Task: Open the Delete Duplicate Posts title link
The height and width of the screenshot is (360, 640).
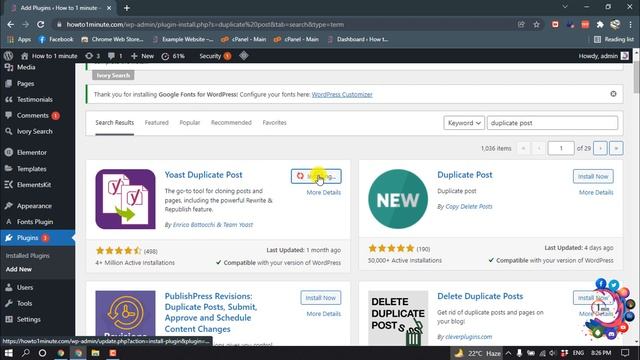Action: click(480, 296)
